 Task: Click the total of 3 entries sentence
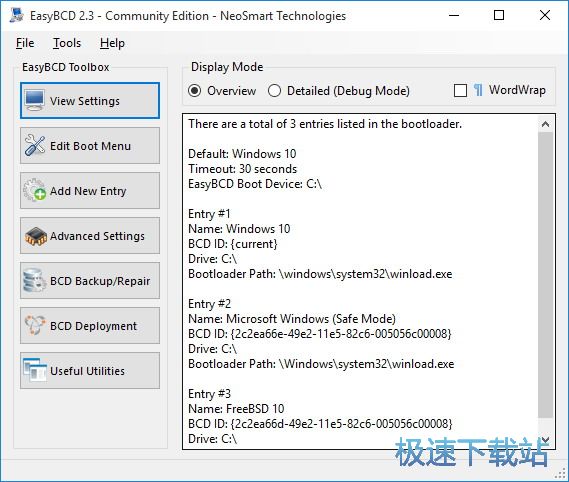coord(325,124)
